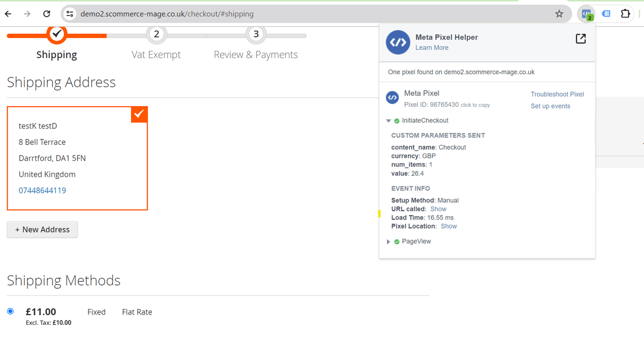Screen dimensions: 644x337
Task: Expand the PageView event
Action: pos(389,241)
